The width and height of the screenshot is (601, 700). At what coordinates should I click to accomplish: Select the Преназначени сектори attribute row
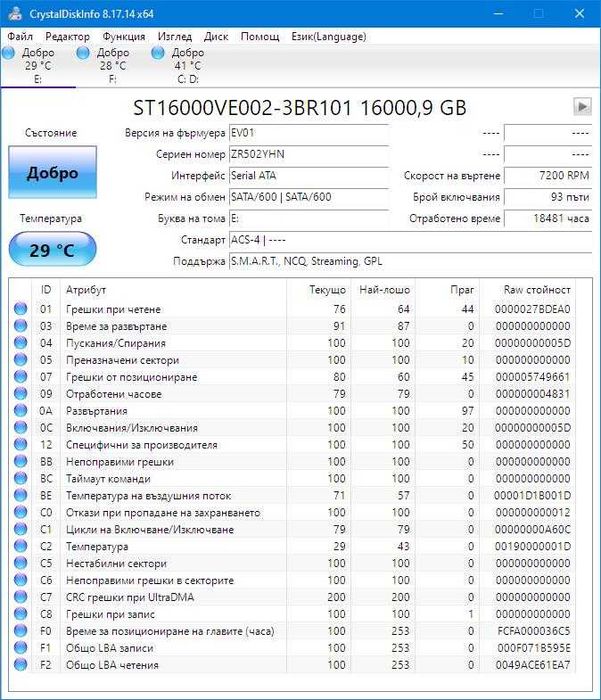pos(292,360)
